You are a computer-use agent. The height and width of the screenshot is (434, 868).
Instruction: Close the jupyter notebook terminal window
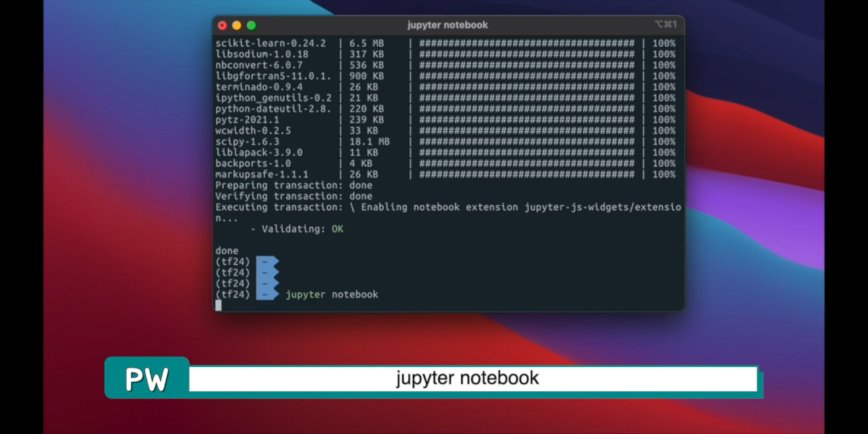pyautogui.click(x=222, y=25)
